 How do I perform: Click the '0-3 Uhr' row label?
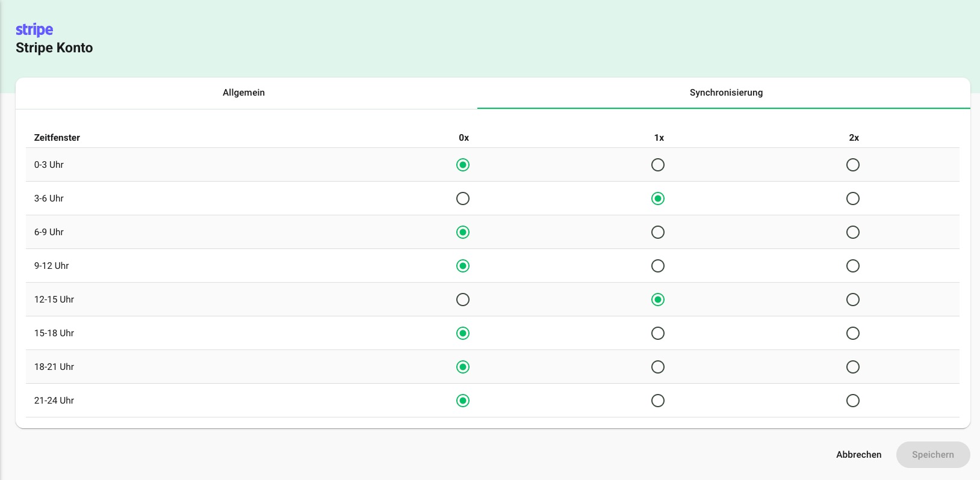pyautogui.click(x=49, y=165)
